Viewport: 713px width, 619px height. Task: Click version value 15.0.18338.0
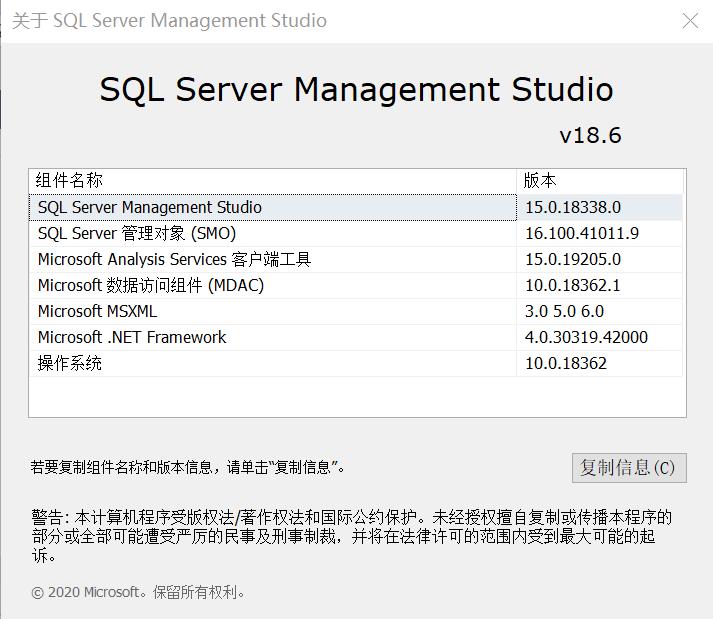coord(573,207)
